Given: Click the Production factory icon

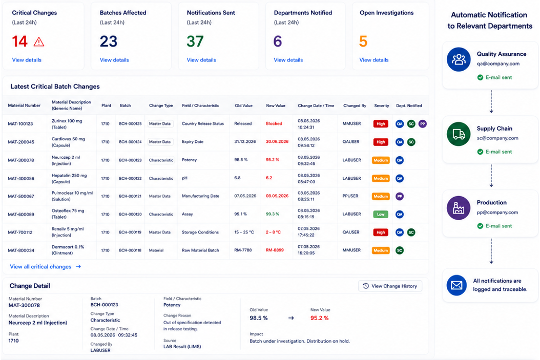Looking at the screenshot, I should pyautogui.click(x=458, y=208).
